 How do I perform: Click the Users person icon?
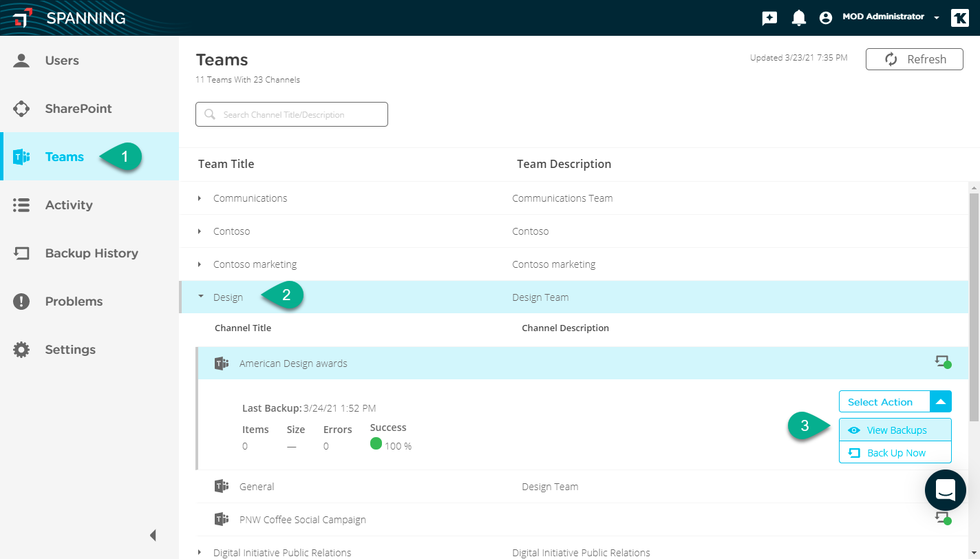(21, 60)
